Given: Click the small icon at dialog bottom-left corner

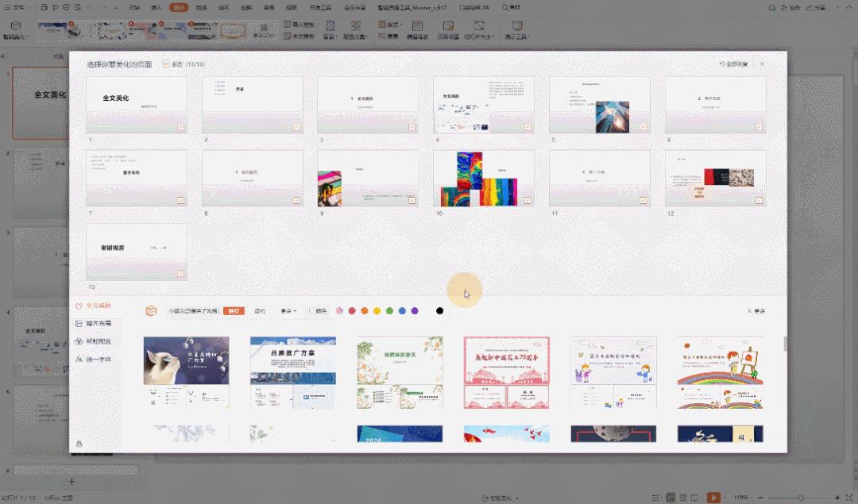Looking at the screenshot, I should point(79,444).
